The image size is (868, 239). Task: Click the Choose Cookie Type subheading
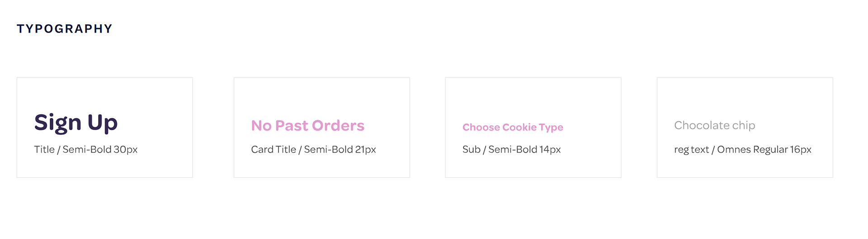pyautogui.click(x=513, y=127)
